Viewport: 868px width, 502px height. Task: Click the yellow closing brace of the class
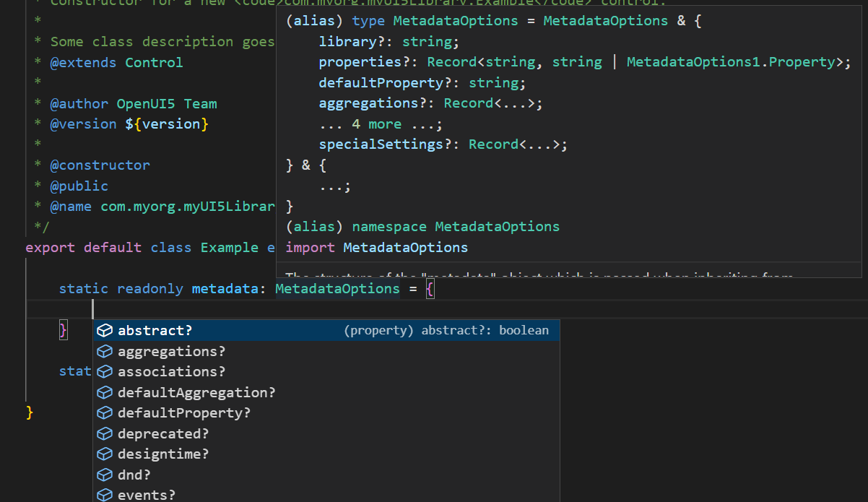tap(30, 412)
